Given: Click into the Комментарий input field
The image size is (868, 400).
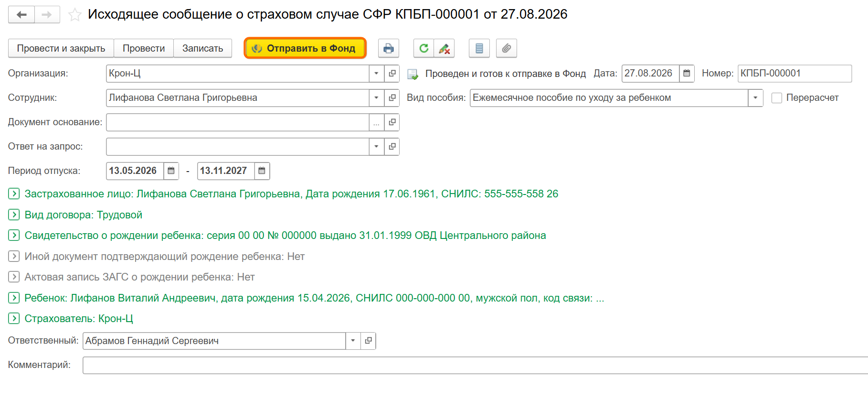Looking at the screenshot, I should click(475, 365).
